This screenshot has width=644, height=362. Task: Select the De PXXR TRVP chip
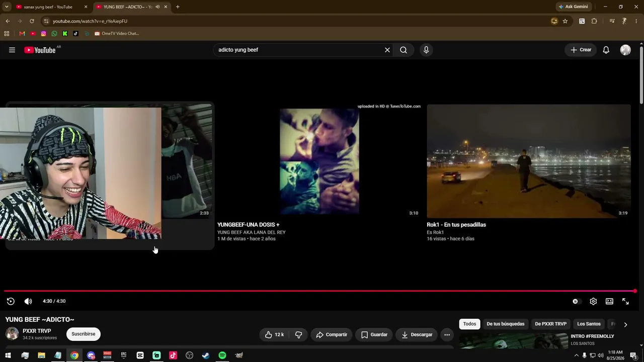click(x=550, y=324)
